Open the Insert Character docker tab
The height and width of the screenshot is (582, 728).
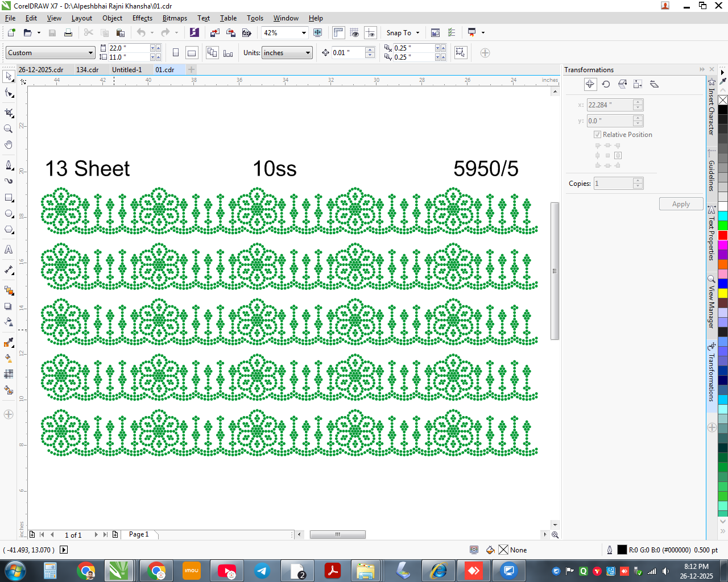click(712, 108)
